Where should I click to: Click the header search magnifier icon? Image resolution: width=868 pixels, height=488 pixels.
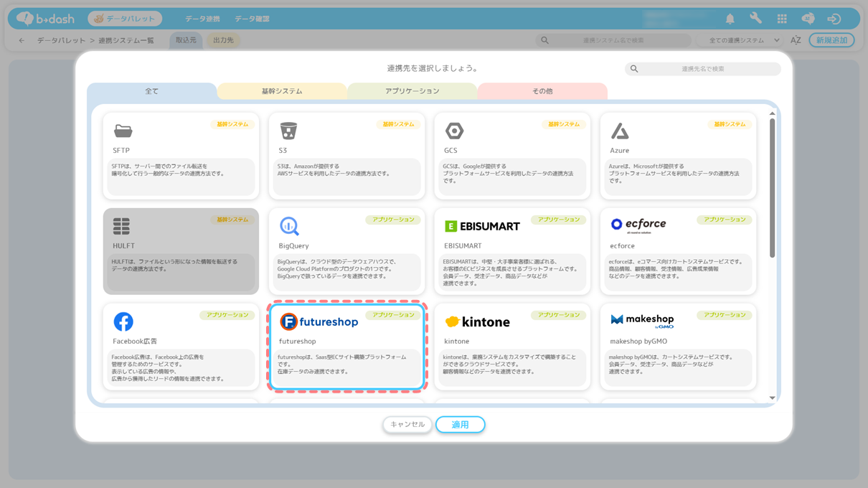click(544, 40)
